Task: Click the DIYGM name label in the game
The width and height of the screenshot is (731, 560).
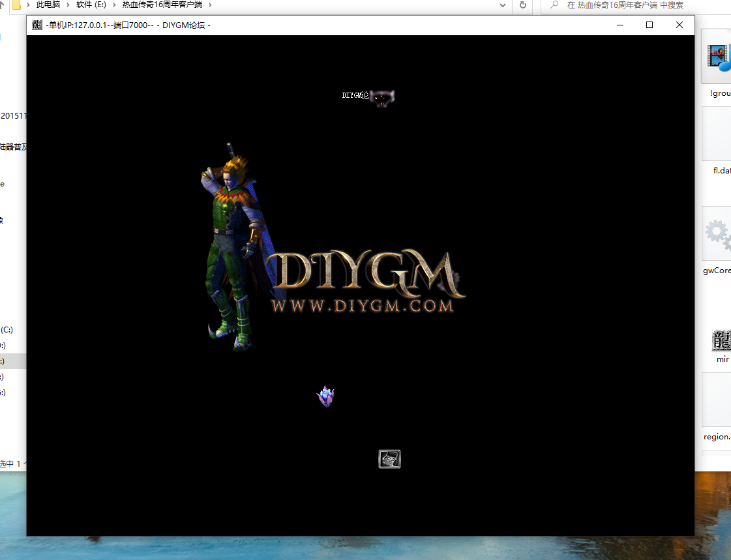Action: click(x=355, y=96)
